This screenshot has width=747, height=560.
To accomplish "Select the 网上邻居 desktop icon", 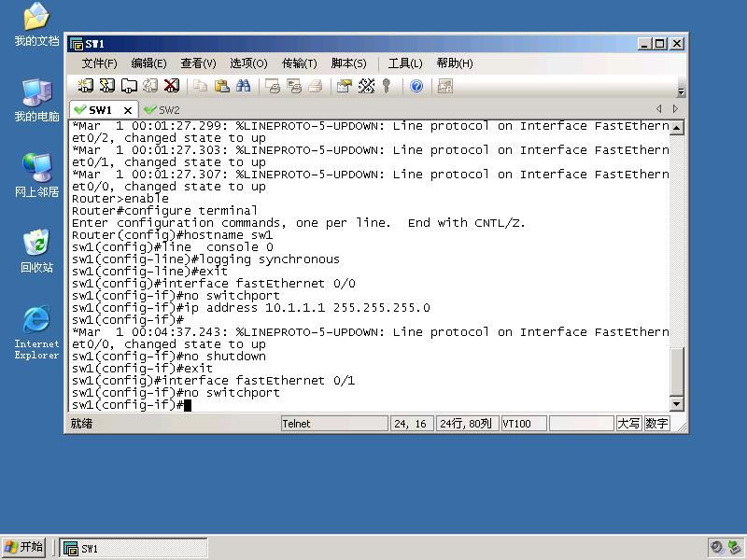I will pos(36,175).
